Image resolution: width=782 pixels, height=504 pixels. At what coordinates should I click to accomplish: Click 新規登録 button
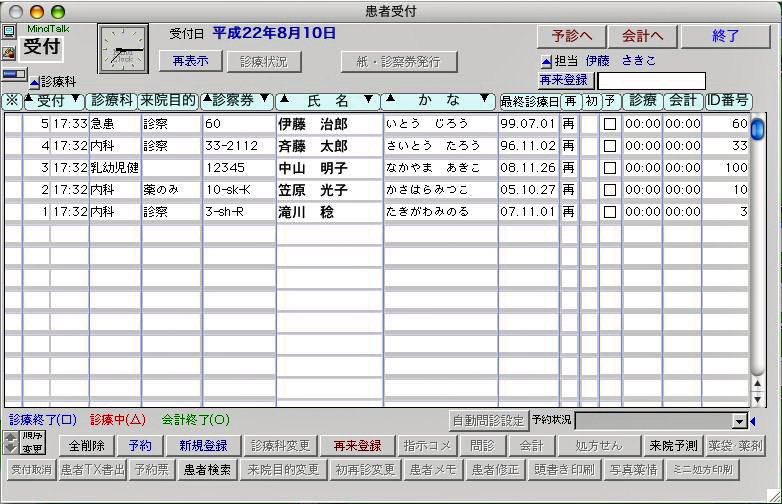pyautogui.click(x=203, y=446)
